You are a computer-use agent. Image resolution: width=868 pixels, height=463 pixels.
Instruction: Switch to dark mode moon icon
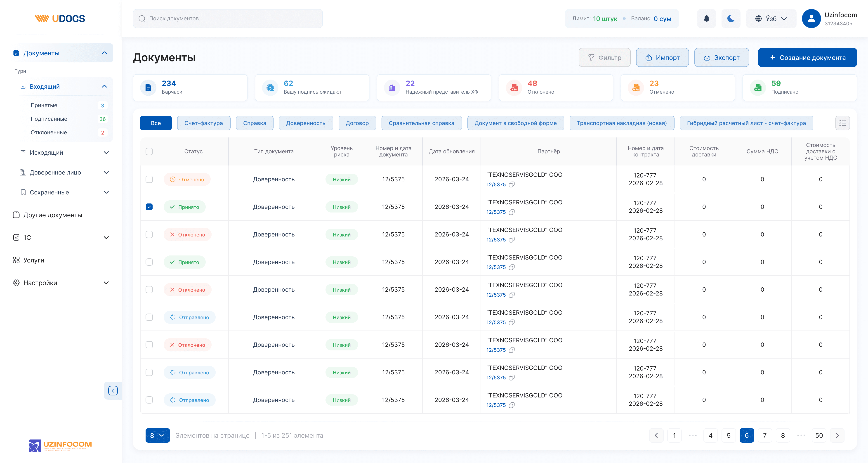tap(731, 19)
